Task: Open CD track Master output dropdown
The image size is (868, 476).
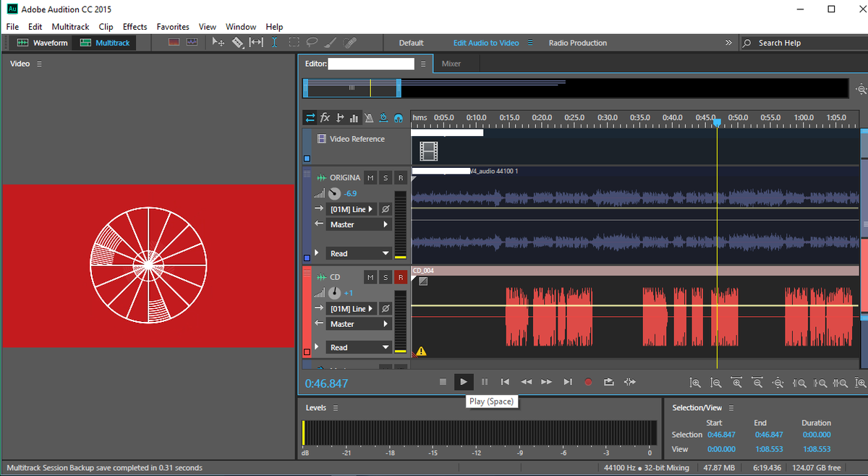Action: [359, 324]
